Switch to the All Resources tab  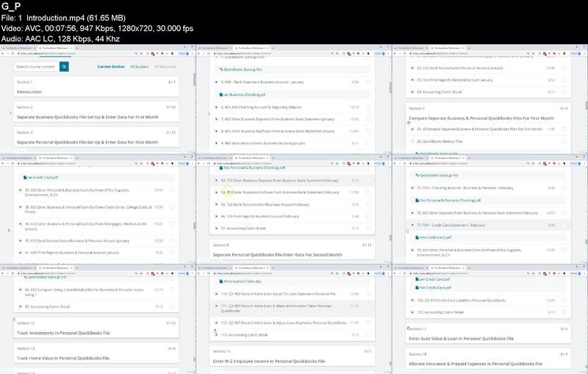pyautogui.click(x=165, y=67)
